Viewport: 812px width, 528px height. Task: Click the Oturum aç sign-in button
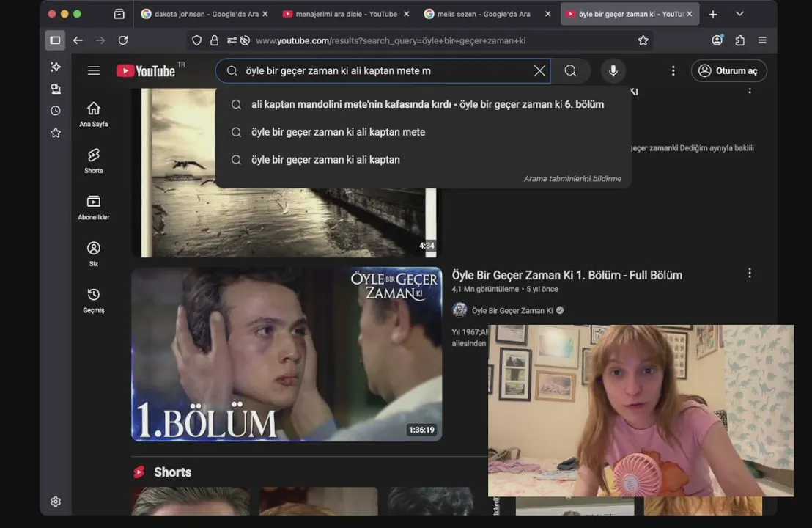pos(728,70)
